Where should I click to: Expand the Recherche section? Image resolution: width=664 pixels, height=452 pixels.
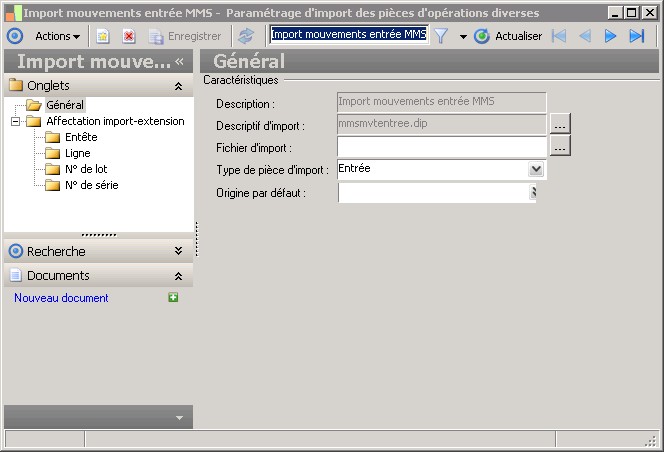click(178, 251)
